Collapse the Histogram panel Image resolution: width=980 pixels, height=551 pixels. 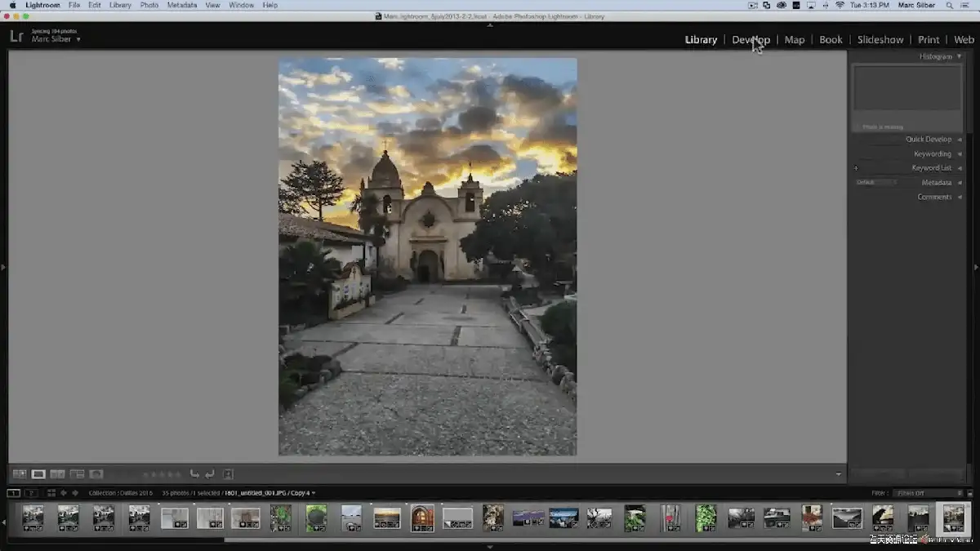coord(959,57)
